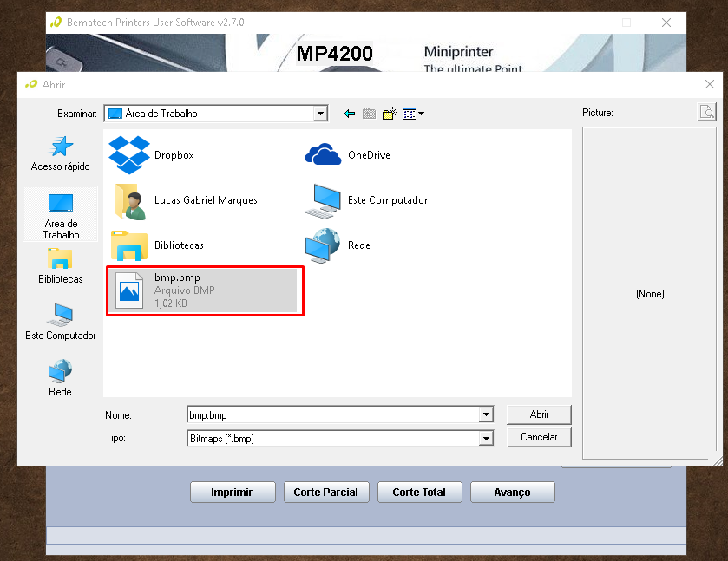The image size is (728, 561).
Task: Go back using the green arrow icon
Action: (350, 114)
